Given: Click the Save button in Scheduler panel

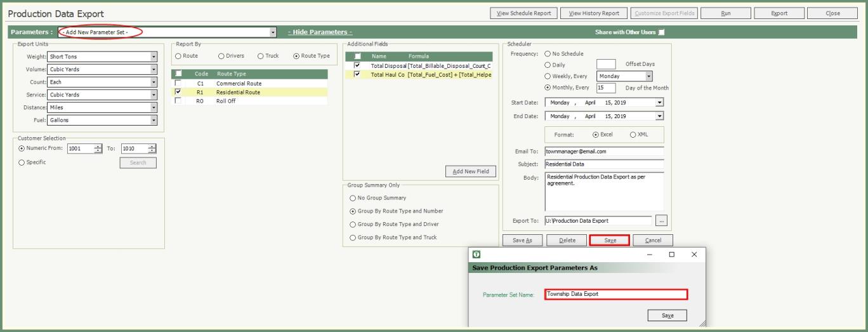Looking at the screenshot, I should (609, 240).
